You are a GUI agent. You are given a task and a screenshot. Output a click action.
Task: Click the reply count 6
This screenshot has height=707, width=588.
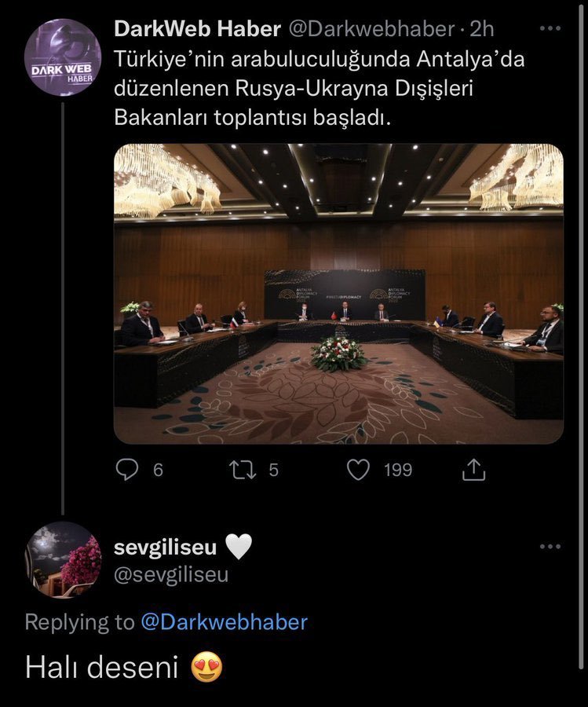(158, 470)
